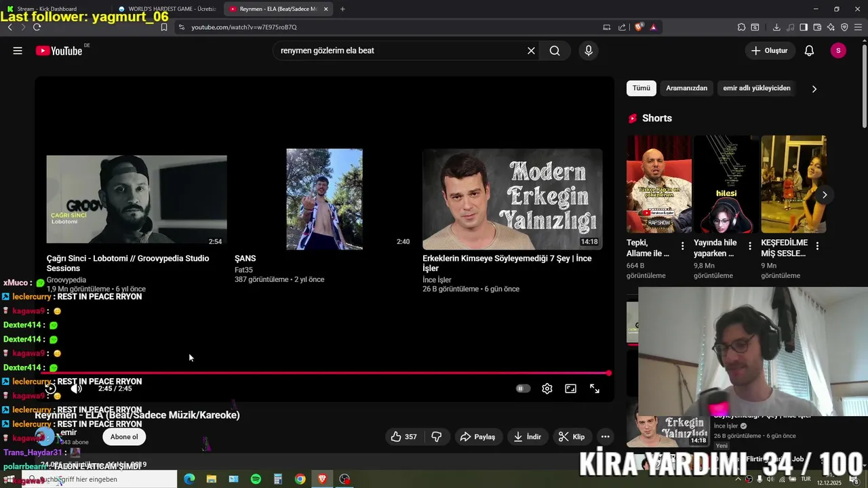The height and width of the screenshot is (488, 868).
Task: Open YouTube notifications bell
Action: point(809,51)
